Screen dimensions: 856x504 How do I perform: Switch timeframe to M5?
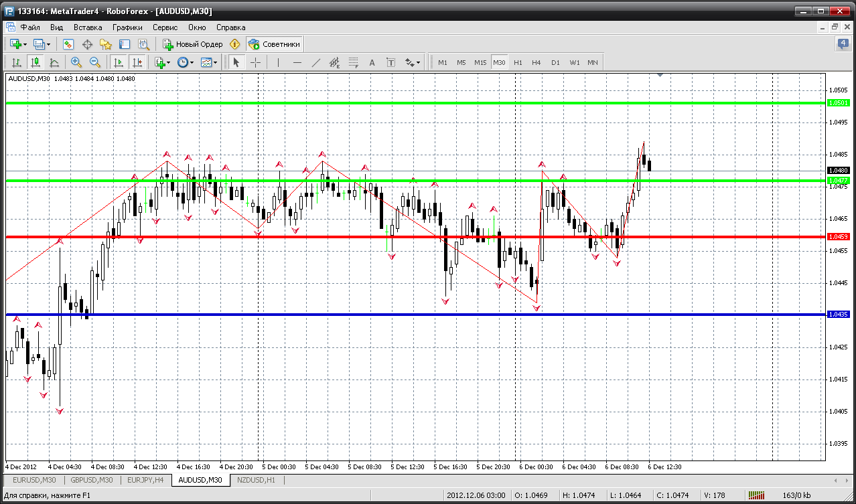click(461, 62)
